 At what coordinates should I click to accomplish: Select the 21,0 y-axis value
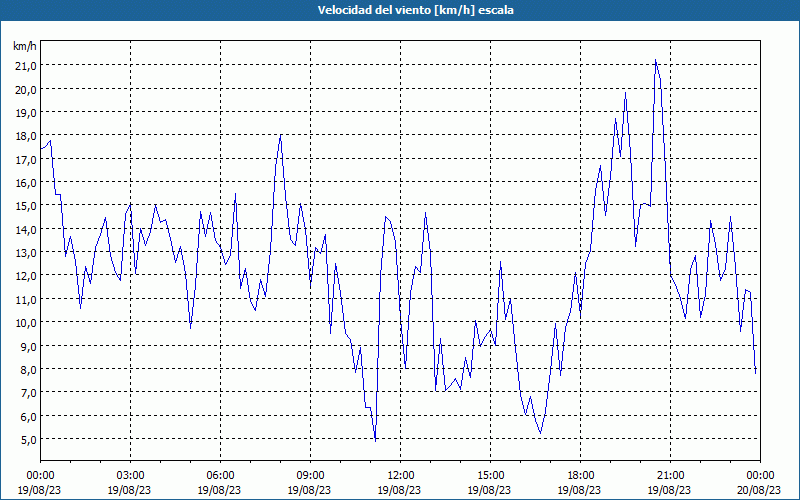(26, 66)
